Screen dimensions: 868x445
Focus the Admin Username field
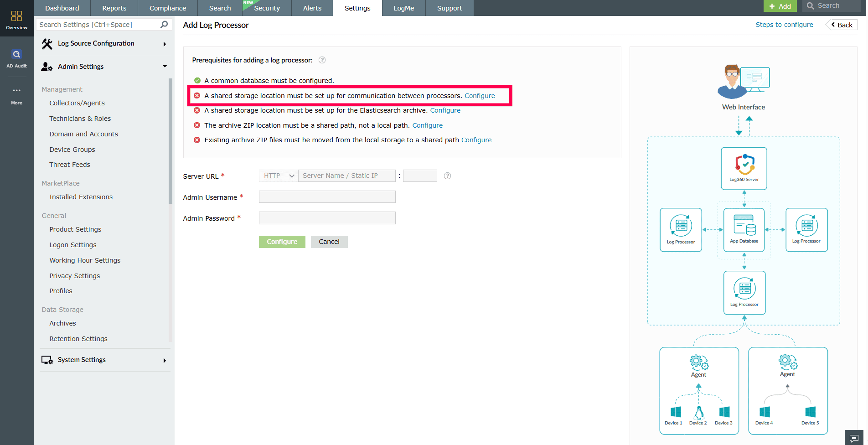pyautogui.click(x=327, y=197)
